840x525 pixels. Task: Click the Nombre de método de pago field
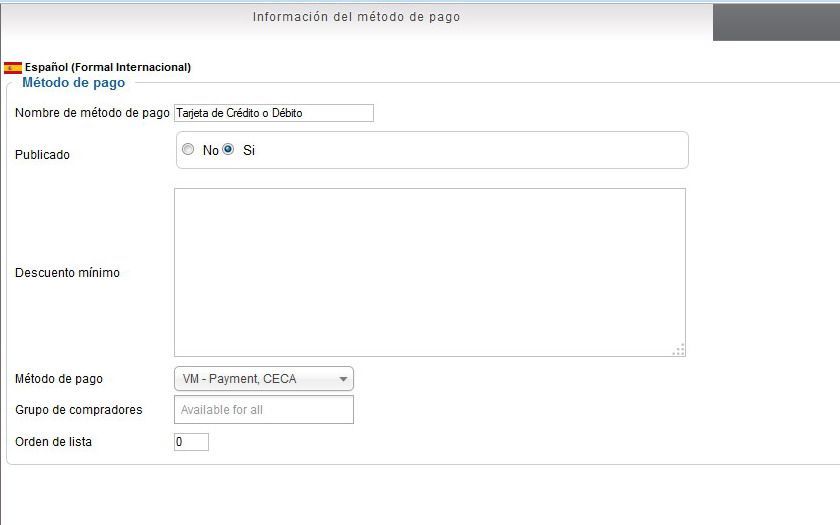click(x=274, y=113)
